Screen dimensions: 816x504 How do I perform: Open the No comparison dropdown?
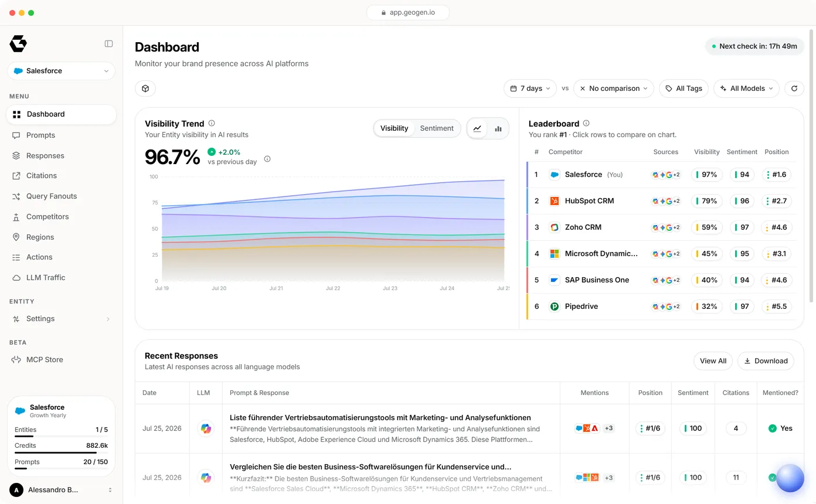pyautogui.click(x=614, y=88)
